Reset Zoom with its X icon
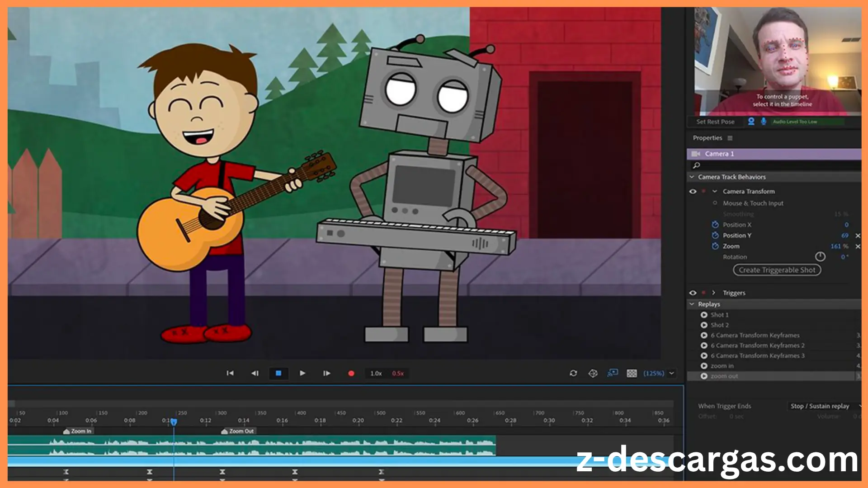The height and width of the screenshot is (488, 868). click(x=858, y=246)
